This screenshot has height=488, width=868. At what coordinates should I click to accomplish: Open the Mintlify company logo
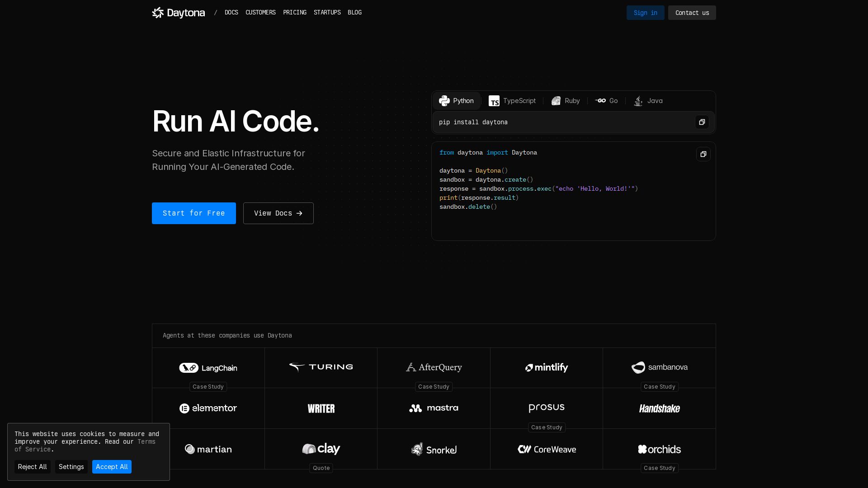547,368
